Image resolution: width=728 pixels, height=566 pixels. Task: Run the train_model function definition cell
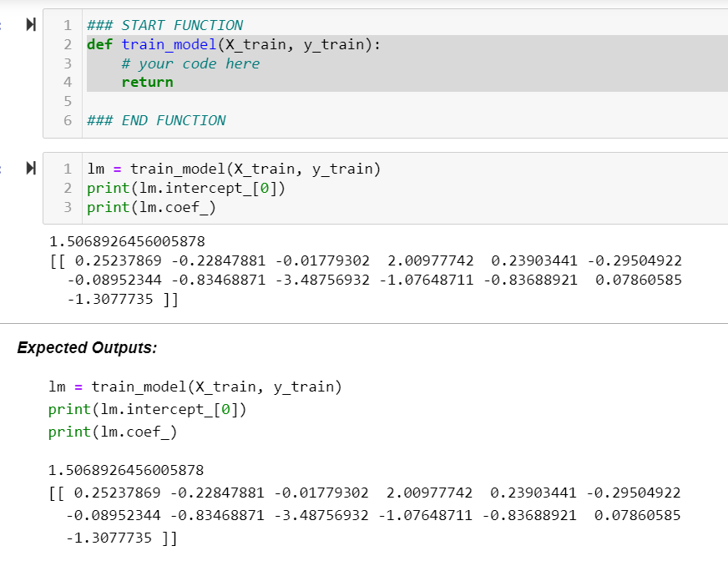coord(31,24)
